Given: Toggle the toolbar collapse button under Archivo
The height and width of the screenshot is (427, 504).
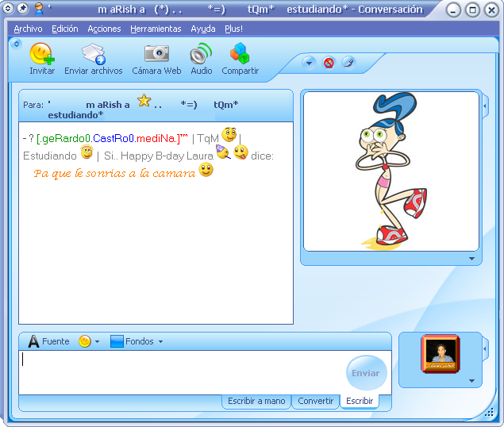Looking at the screenshot, I should tap(17, 44).
